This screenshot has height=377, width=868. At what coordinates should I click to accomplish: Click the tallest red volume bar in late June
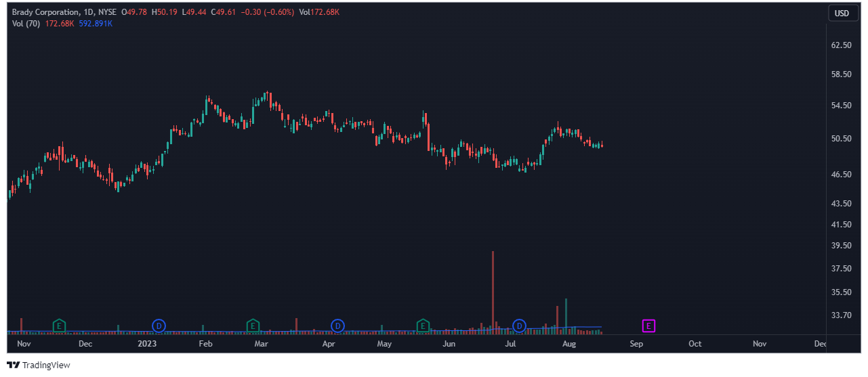493,292
